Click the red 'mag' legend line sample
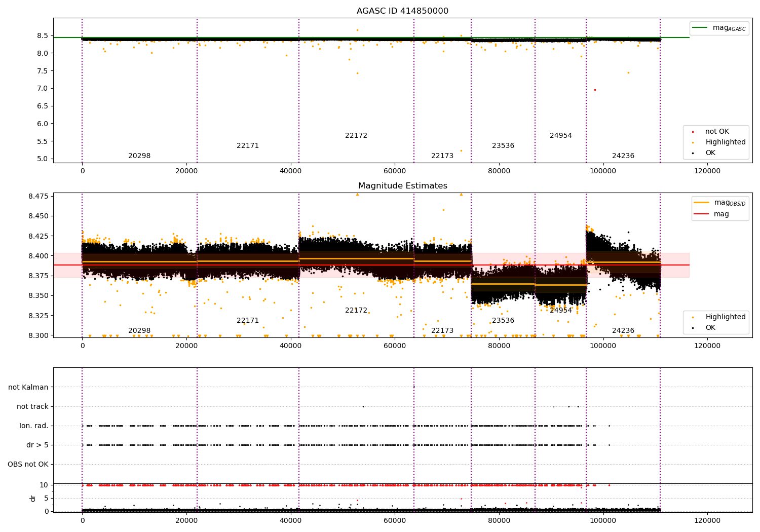Image resolution: width=760 pixels, height=532 pixels. pyautogui.click(x=701, y=214)
